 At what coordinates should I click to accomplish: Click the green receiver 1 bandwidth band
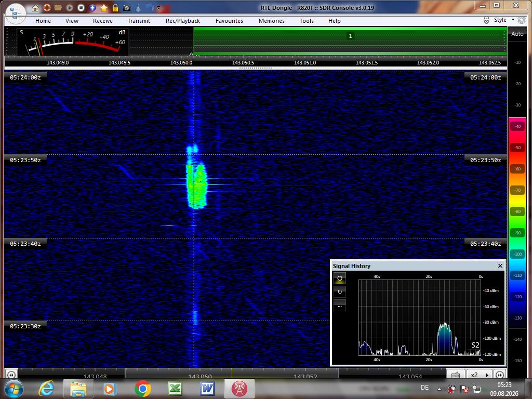[350, 41]
